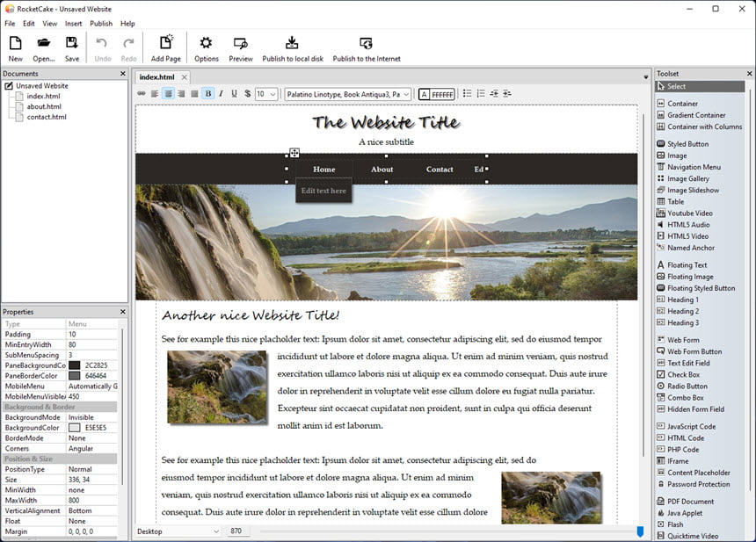
Task: Click the Contact navigation menu entry
Action: (440, 170)
